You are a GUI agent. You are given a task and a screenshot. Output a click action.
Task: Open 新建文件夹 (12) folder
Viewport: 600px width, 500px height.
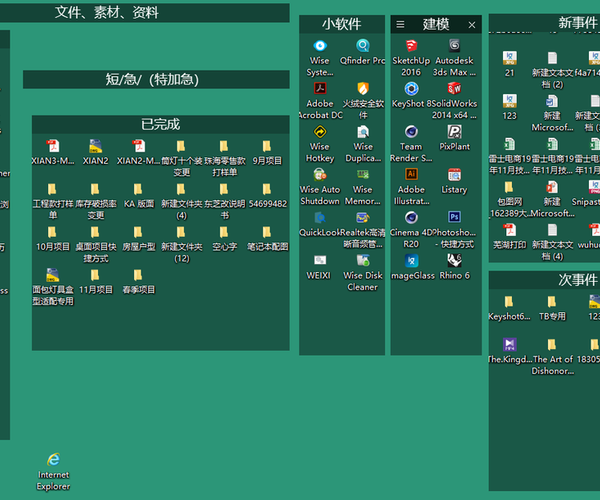point(181,232)
